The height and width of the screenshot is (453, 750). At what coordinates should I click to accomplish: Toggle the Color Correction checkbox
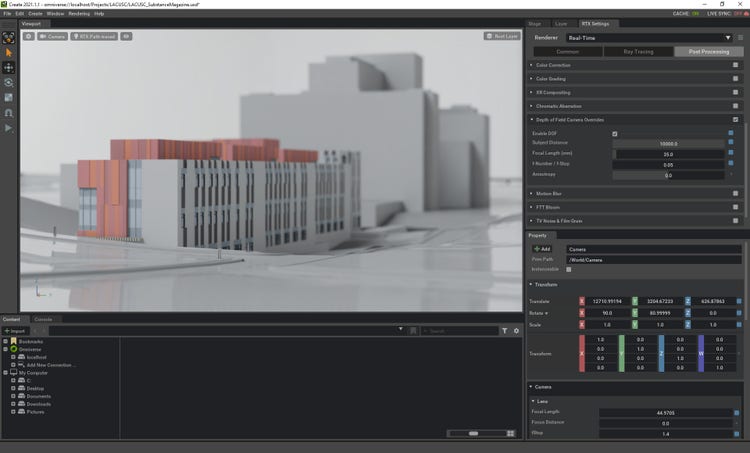pyautogui.click(x=735, y=65)
